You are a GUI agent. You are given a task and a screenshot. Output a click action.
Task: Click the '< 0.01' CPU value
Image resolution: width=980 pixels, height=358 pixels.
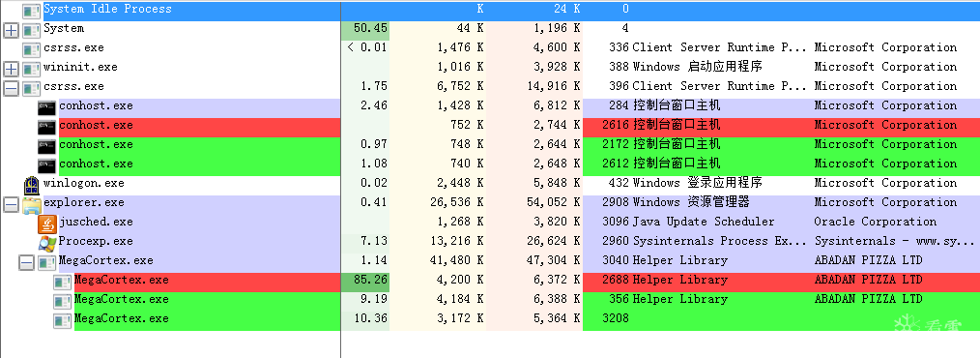pos(367,47)
